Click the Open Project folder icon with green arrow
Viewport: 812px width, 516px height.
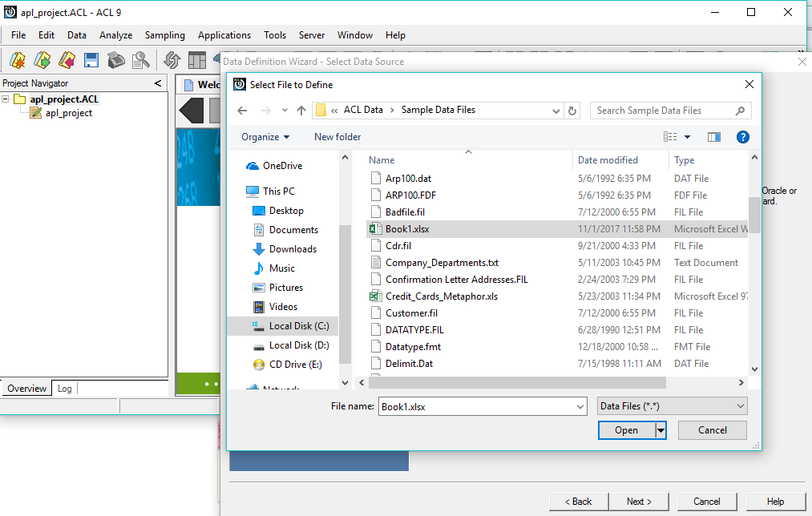pyautogui.click(x=42, y=61)
